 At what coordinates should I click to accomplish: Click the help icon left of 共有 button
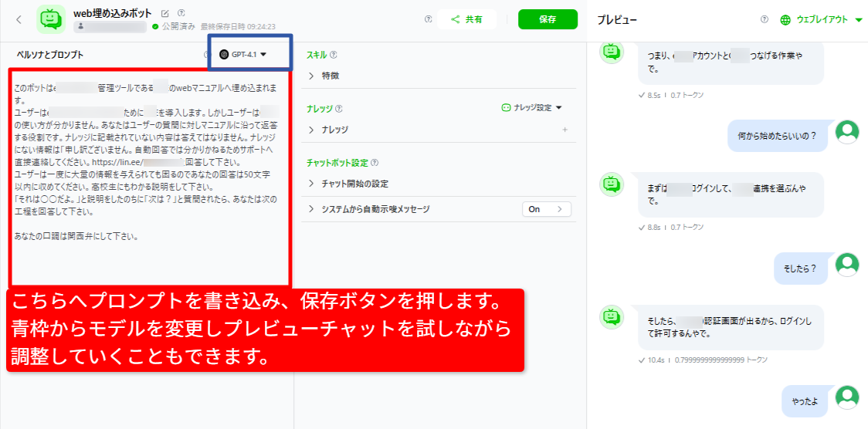coord(429,19)
